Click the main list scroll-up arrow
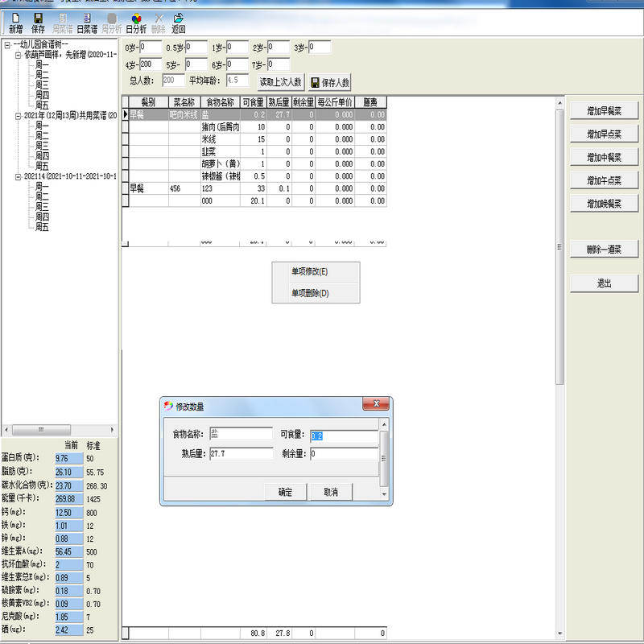Image resolution: width=644 pixels, height=644 pixels. (559, 103)
